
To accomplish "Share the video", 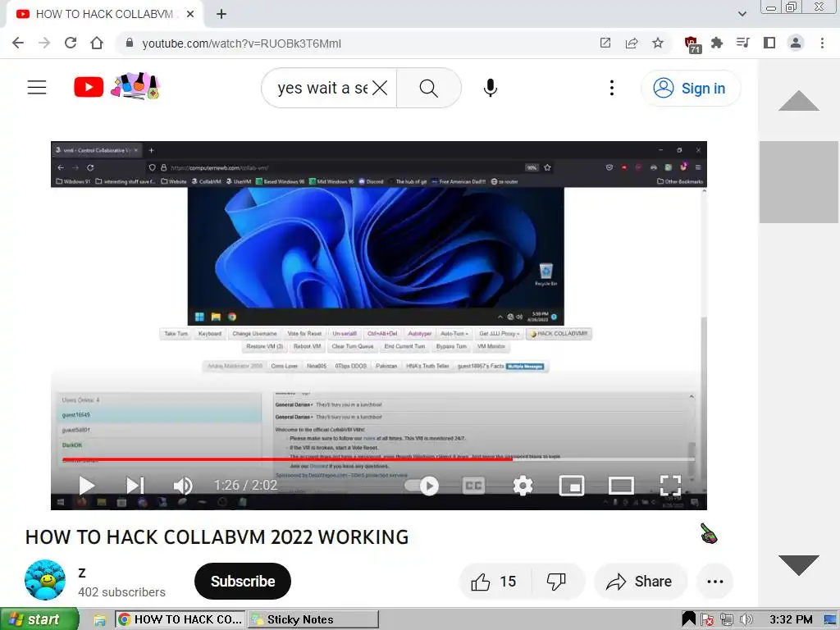I will (640, 582).
